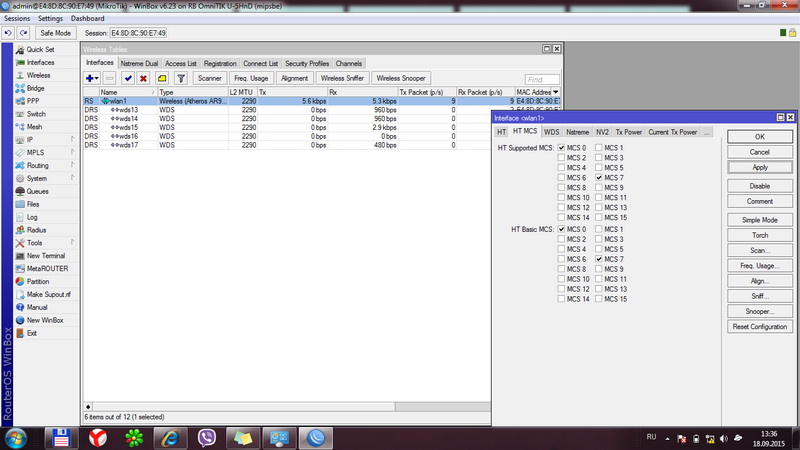Toggle HT Basic MCS 0 checkbox
The image size is (800, 450).
click(561, 230)
